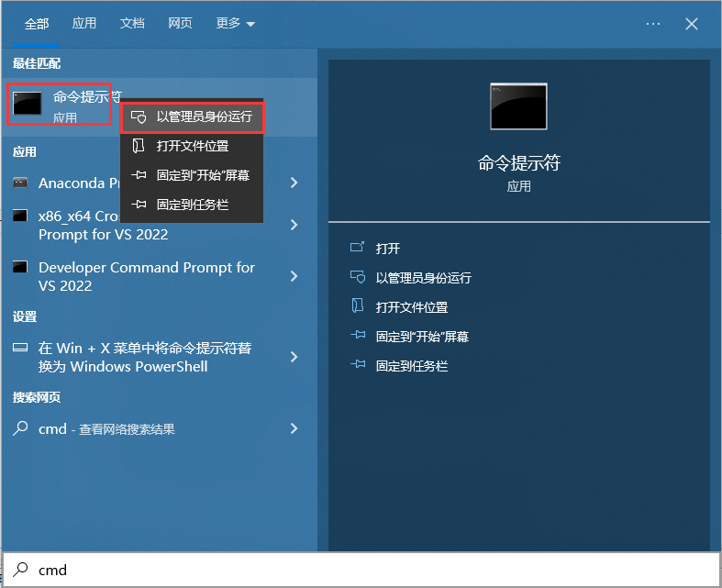Click 固定到"开始"屏幕 in the right pane
The image size is (722, 588).
point(422,337)
